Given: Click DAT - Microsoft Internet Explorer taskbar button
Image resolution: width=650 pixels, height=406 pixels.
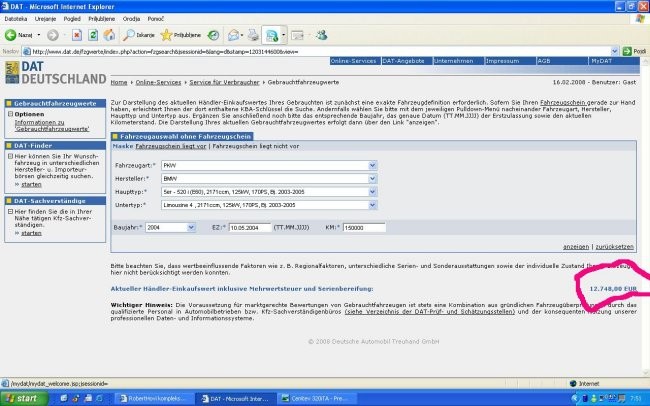Looking at the screenshot, I should [x=235, y=399].
